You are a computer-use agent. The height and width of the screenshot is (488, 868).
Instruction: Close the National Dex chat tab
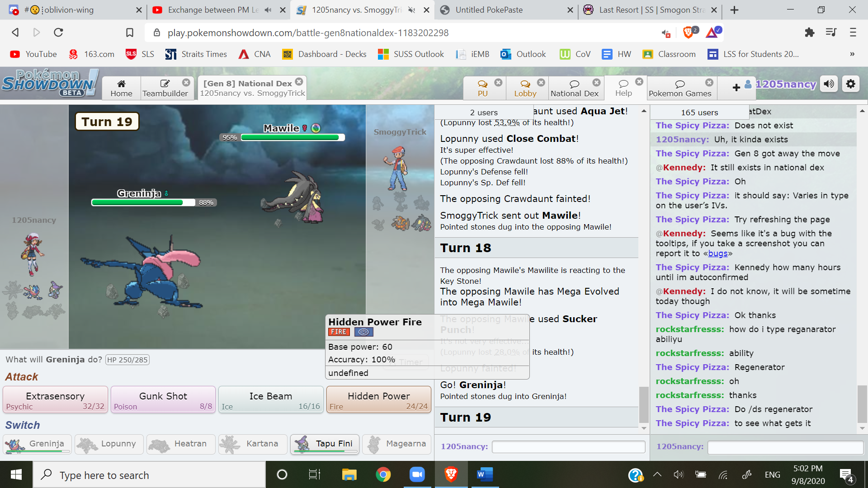tap(597, 82)
